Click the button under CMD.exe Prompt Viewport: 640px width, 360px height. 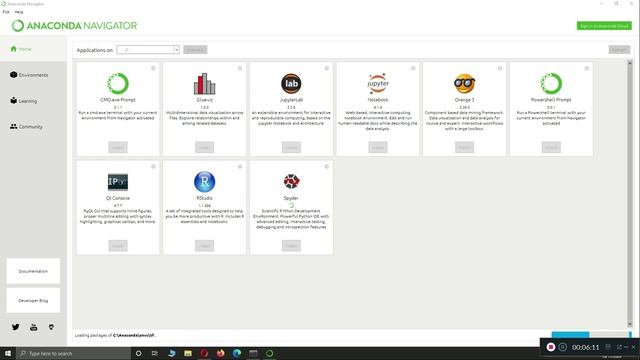pyautogui.click(x=118, y=147)
